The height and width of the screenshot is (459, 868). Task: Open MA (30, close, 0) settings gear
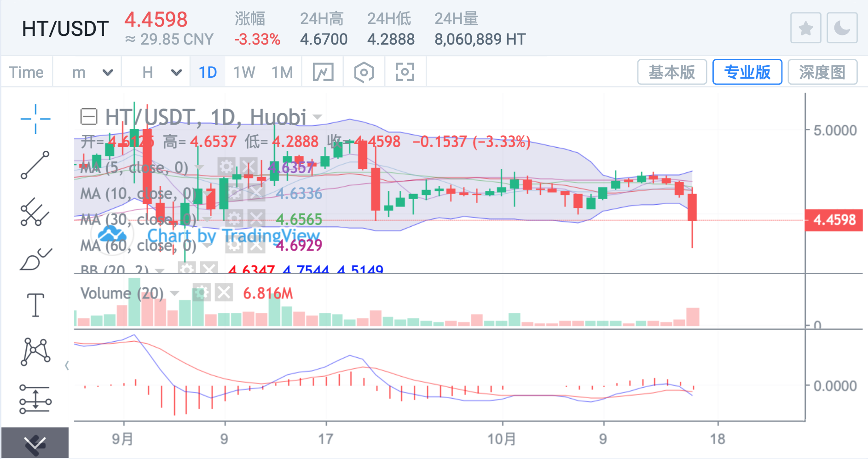tap(234, 218)
